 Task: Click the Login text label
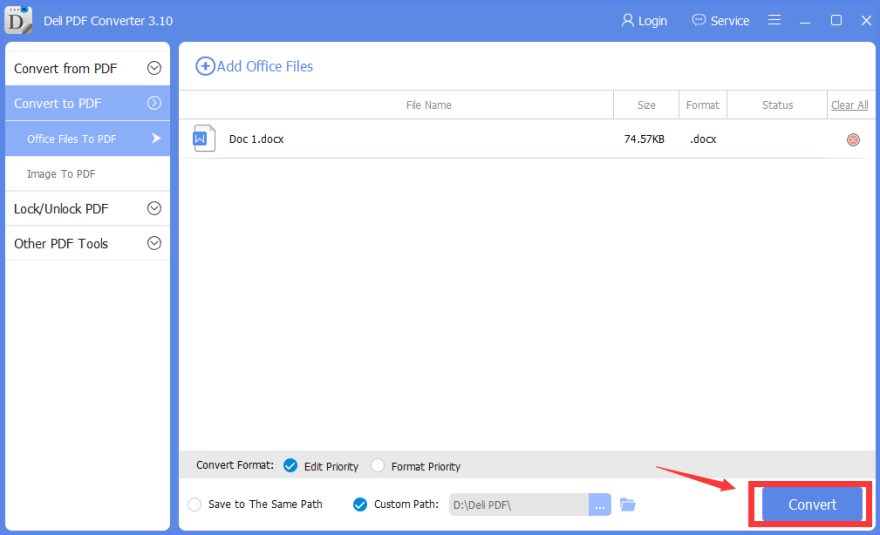(652, 21)
